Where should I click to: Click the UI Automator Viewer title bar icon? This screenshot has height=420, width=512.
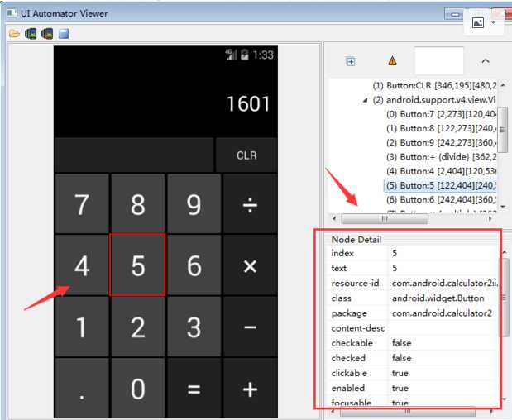[12, 13]
